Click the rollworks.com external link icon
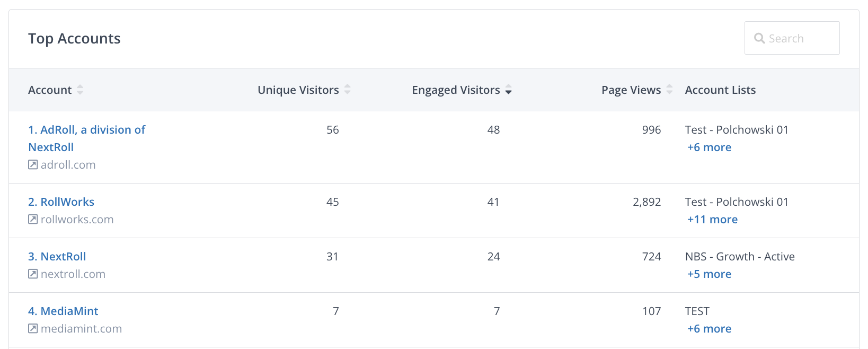 coord(33,220)
